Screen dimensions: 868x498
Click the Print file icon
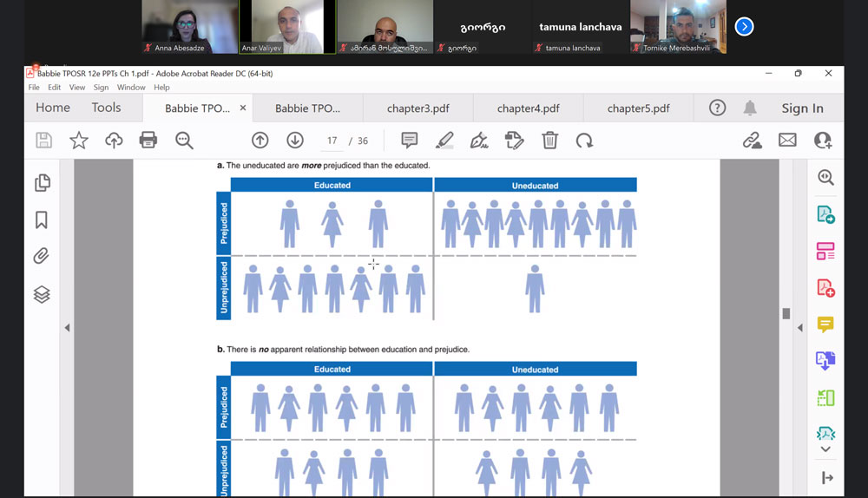[148, 141]
